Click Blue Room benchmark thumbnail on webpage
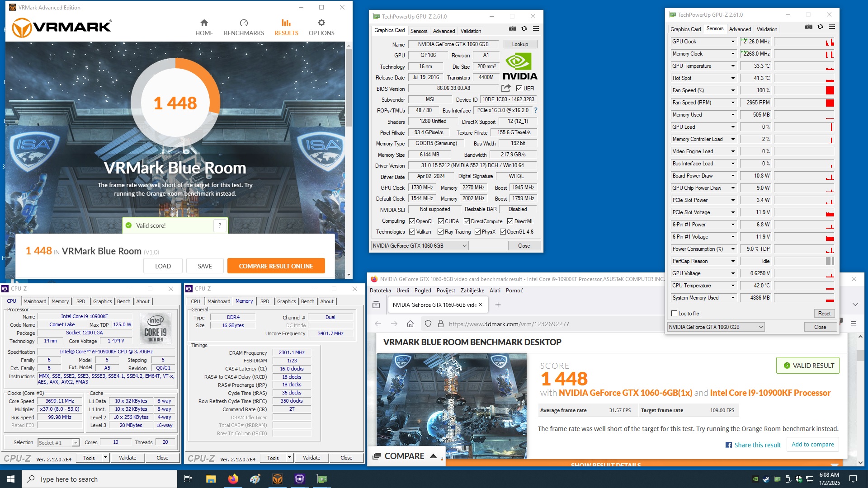The width and height of the screenshot is (868, 488). point(452,406)
